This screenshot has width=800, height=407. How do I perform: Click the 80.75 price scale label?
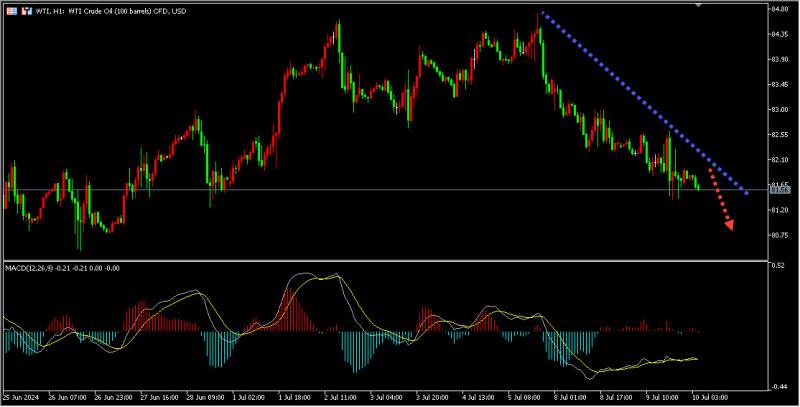click(780, 235)
